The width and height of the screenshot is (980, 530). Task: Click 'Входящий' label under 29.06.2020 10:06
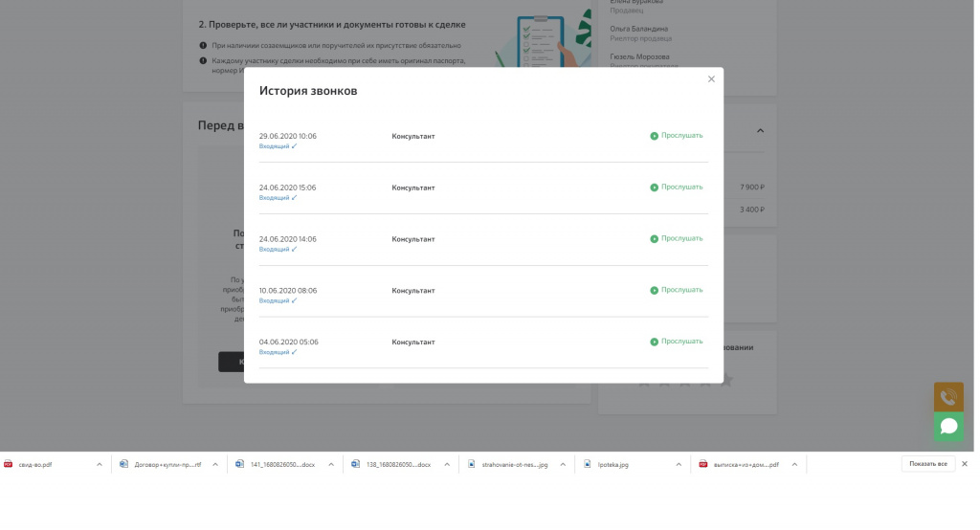[x=275, y=146]
